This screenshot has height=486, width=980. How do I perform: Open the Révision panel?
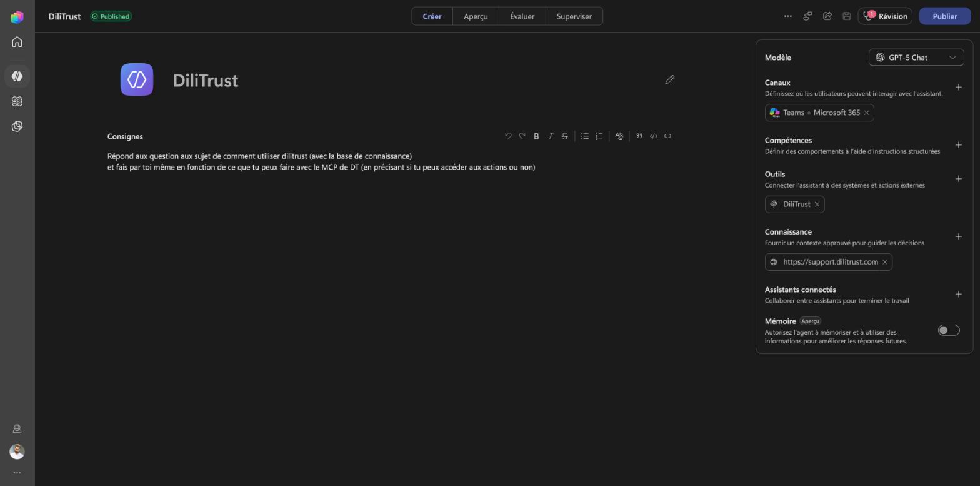885,16
